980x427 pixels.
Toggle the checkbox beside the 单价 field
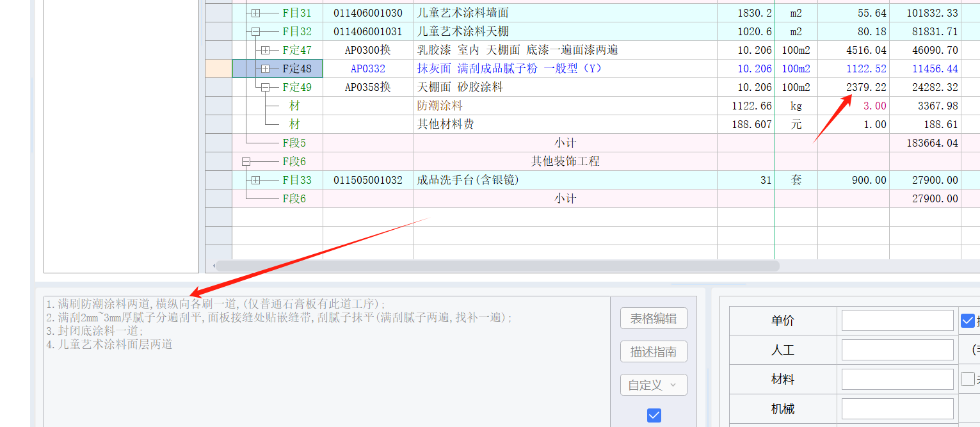point(968,320)
